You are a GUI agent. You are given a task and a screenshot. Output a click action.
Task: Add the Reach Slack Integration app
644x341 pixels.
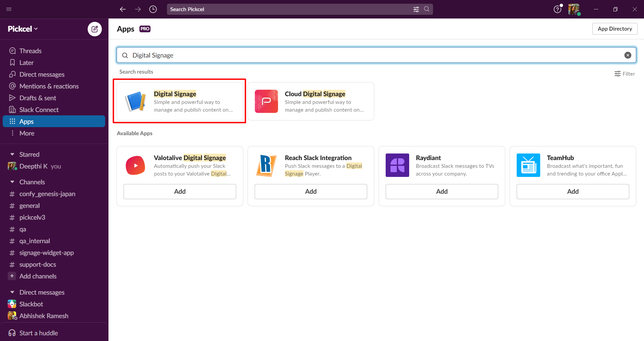[311, 191]
